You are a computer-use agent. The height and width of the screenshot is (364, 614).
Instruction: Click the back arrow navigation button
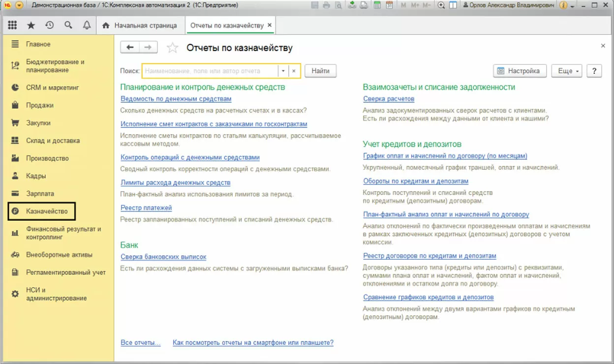[x=130, y=47]
